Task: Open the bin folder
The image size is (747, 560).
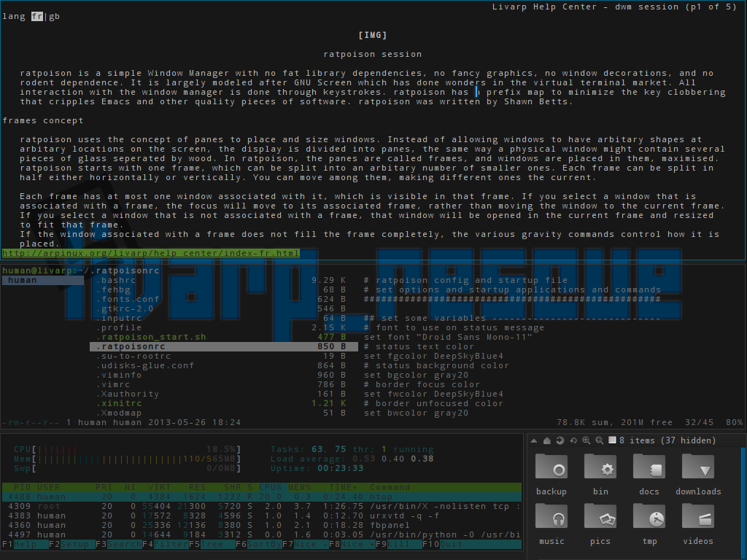Action: 600,474
